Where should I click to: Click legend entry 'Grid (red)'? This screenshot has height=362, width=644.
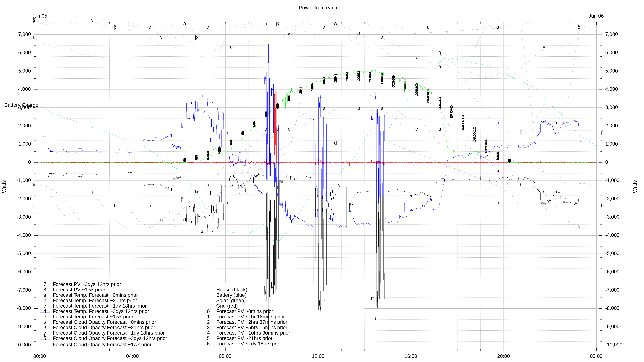click(x=227, y=306)
